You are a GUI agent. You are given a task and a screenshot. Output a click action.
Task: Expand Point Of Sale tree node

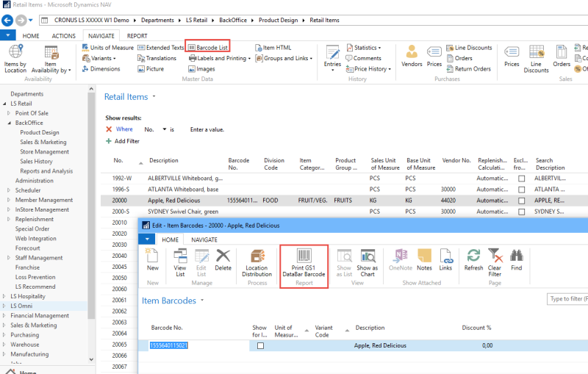pyautogui.click(x=9, y=113)
